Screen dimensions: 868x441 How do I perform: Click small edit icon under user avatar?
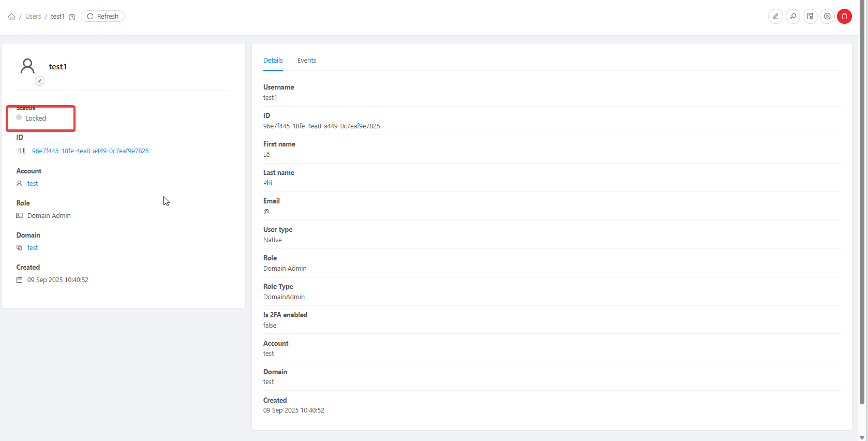pos(39,81)
